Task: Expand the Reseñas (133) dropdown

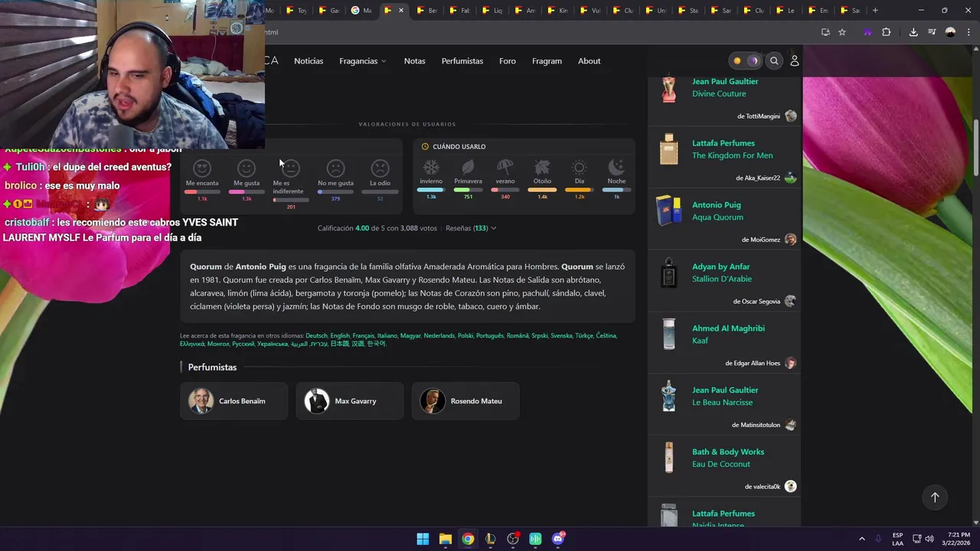Action: [x=471, y=228]
